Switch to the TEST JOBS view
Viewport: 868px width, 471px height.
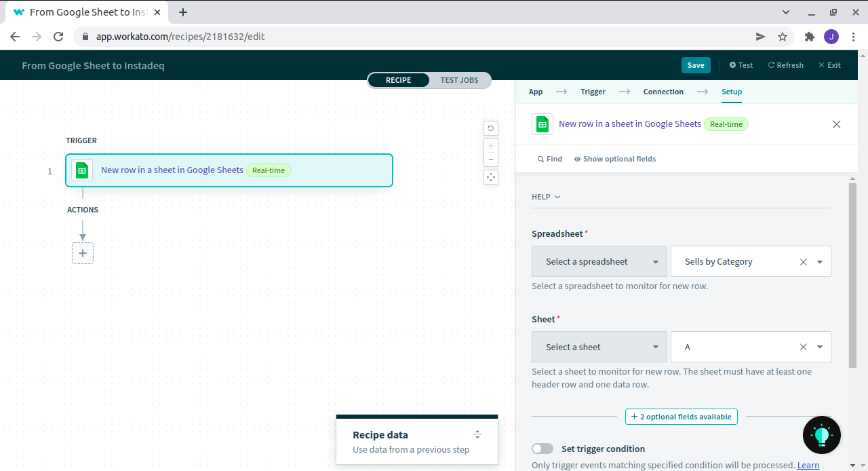click(460, 80)
